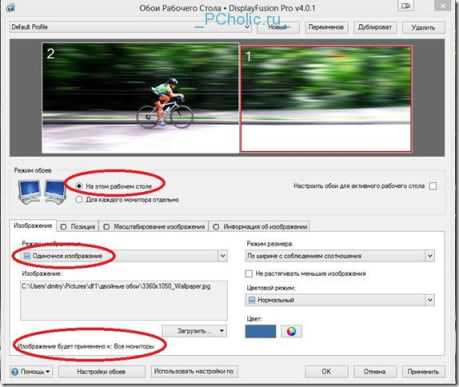Viewport: 459px width, 387px height.
Task: Select monitor 2 preview with cyclist
Action: click(140, 98)
